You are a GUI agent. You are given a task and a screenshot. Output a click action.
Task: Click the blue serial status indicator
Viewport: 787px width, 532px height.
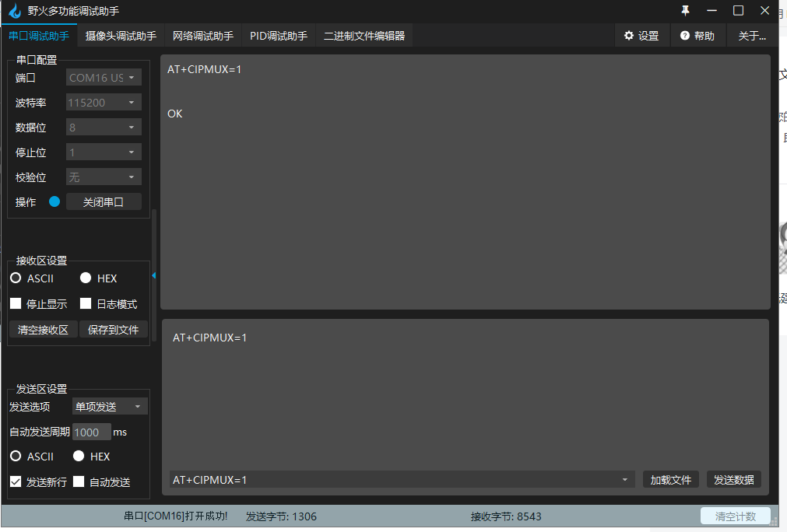[x=54, y=201]
